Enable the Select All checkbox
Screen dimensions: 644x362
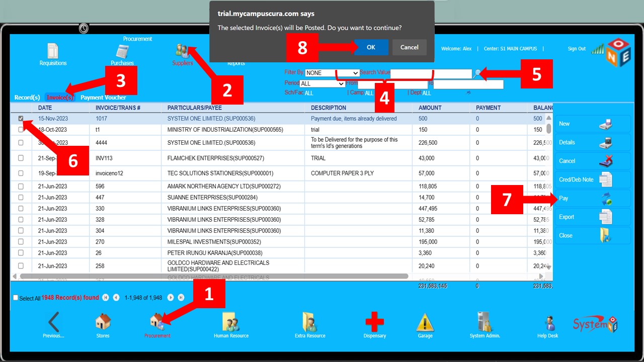click(x=15, y=298)
